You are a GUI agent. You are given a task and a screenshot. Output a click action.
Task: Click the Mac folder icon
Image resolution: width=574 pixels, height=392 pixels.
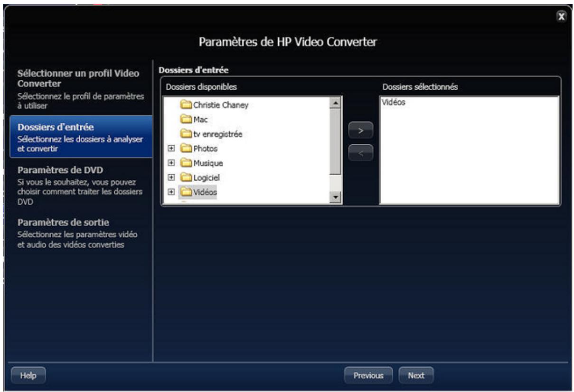(x=186, y=120)
